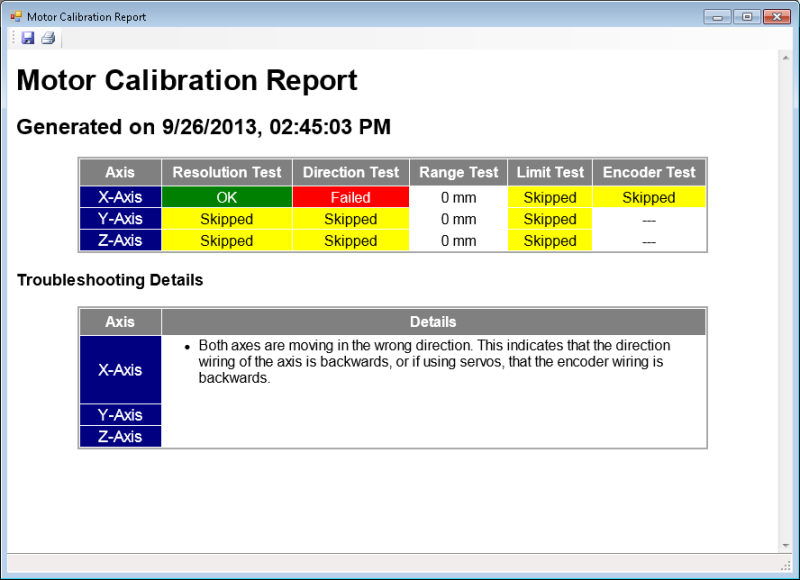
Task: Click the yellow Skipped cell under Encoder Test
Action: point(649,197)
